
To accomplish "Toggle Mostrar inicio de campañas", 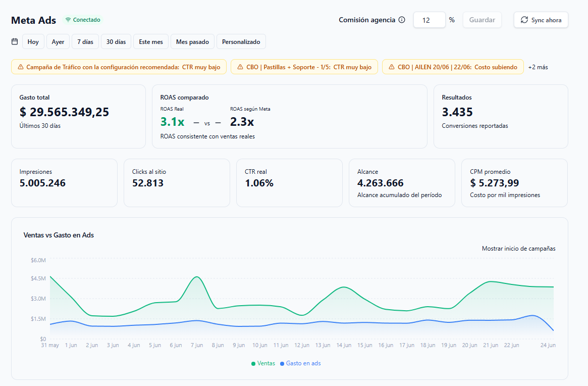I will point(519,249).
